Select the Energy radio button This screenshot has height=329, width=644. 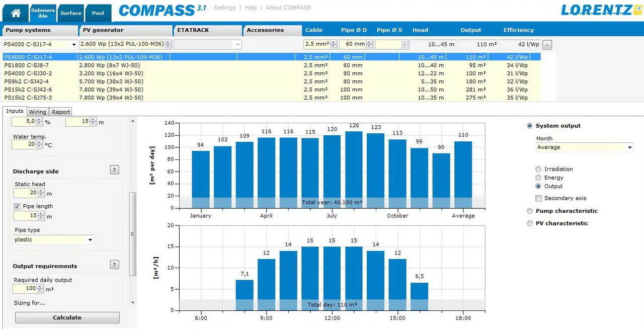pyautogui.click(x=538, y=178)
